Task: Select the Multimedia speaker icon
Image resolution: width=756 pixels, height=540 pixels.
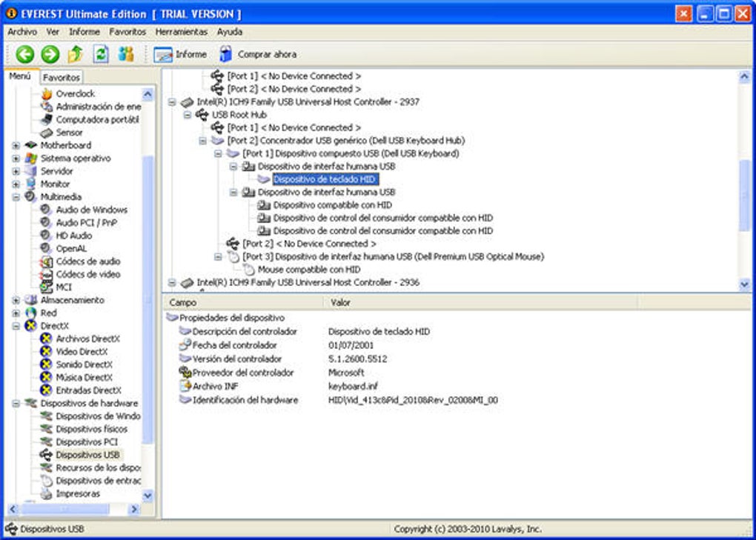Action: [30, 196]
